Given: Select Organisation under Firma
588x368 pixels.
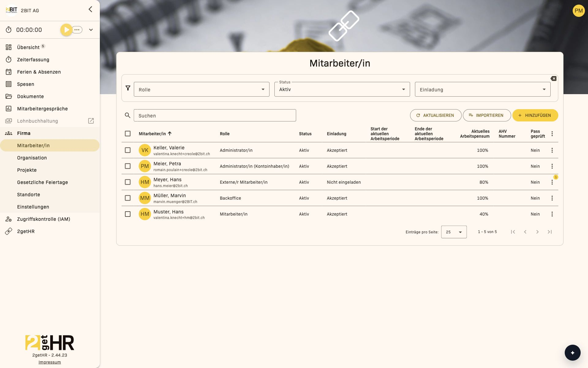Looking at the screenshot, I should 32,158.
